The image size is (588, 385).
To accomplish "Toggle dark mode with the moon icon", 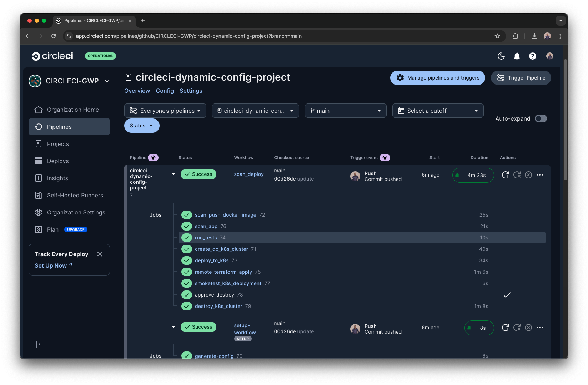I will (x=501, y=56).
